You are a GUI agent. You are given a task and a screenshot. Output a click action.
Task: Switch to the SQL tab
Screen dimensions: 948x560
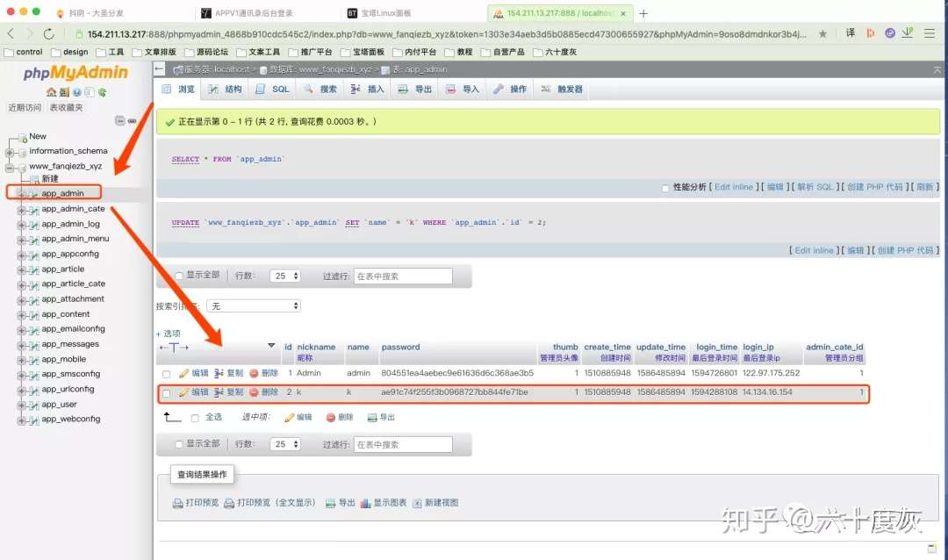[x=273, y=89]
